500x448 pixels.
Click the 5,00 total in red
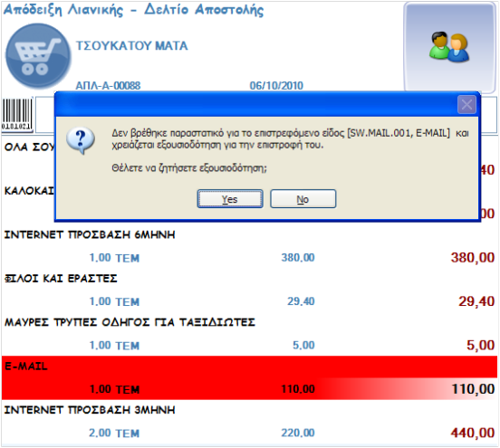tap(481, 346)
